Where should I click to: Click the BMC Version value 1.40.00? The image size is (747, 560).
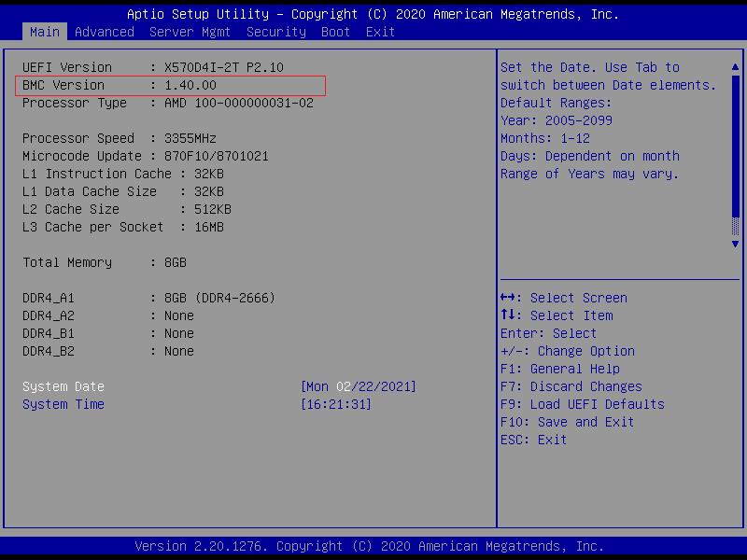(x=190, y=85)
